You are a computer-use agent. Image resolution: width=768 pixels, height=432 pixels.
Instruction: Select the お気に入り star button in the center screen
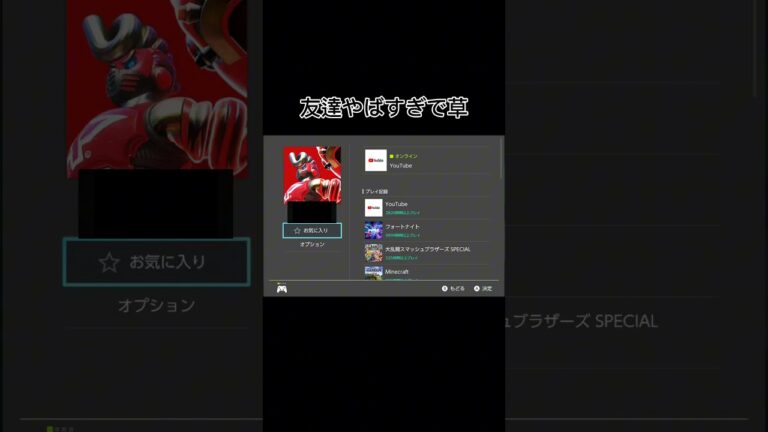point(312,230)
